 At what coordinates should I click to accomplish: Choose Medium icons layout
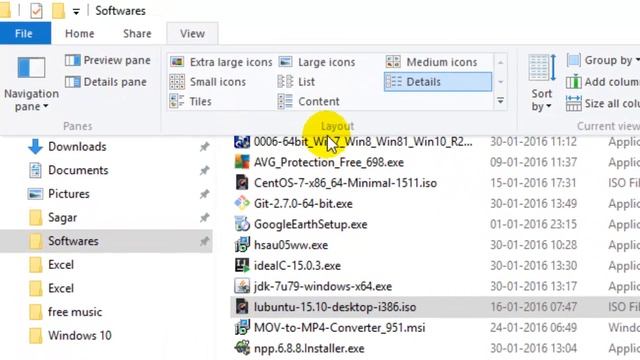tap(432, 62)
